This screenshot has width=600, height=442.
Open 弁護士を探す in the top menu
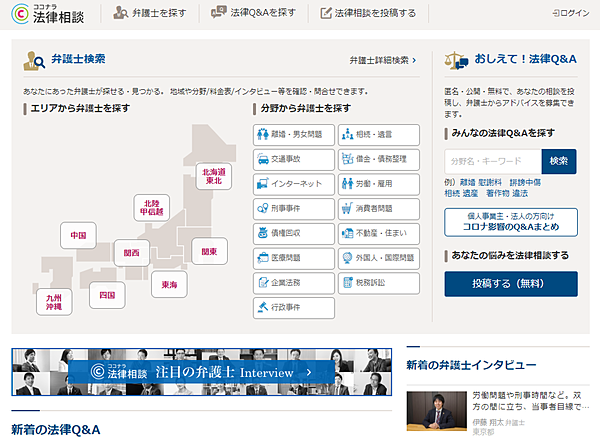tap(150, 13)
